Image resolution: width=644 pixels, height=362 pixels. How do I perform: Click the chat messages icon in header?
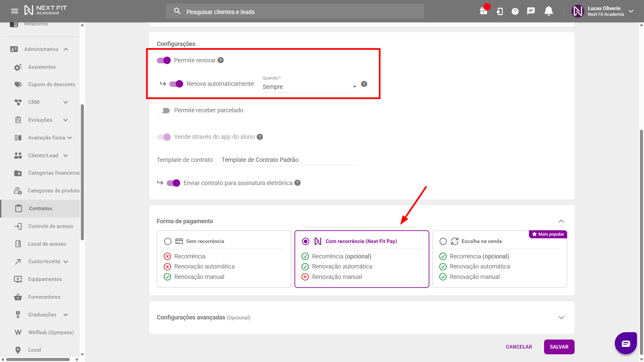[531, 11]
